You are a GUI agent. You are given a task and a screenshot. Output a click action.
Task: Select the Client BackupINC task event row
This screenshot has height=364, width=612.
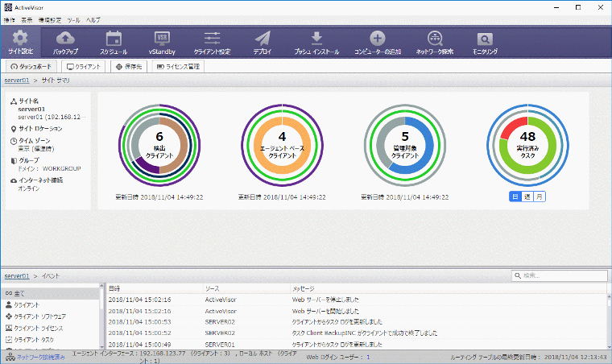[x=356, y=333]
